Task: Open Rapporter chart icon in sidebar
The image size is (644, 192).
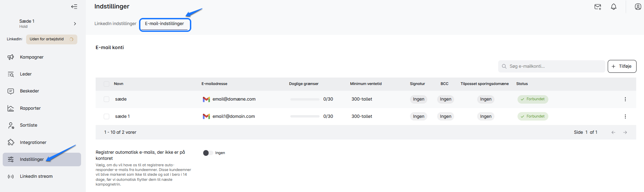Action: (11, 108)
